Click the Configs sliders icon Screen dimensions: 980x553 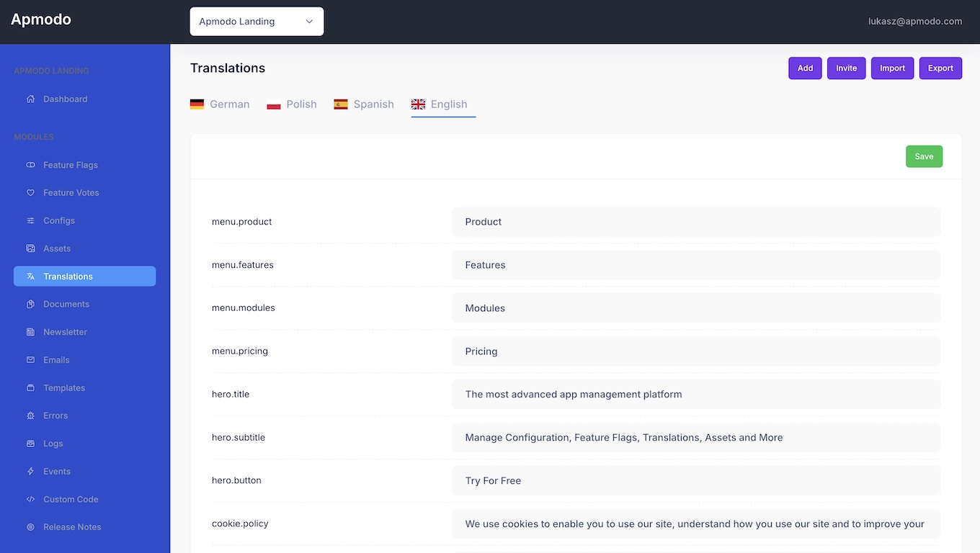tap(30, 221)
